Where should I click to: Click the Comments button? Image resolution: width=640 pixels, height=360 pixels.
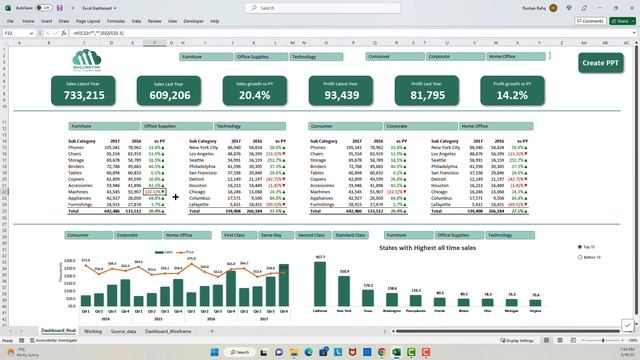coord(590,21)
